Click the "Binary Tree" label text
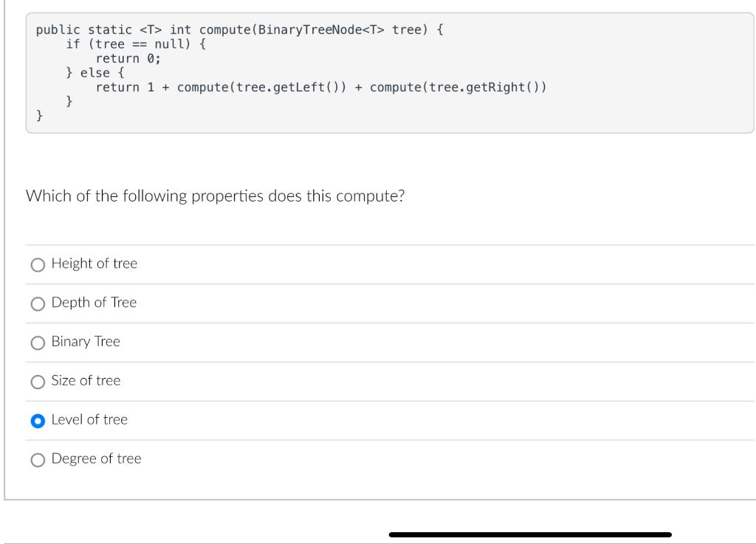Screen dimensions: 756x544 pyautogui.click(x=85, y=342)
